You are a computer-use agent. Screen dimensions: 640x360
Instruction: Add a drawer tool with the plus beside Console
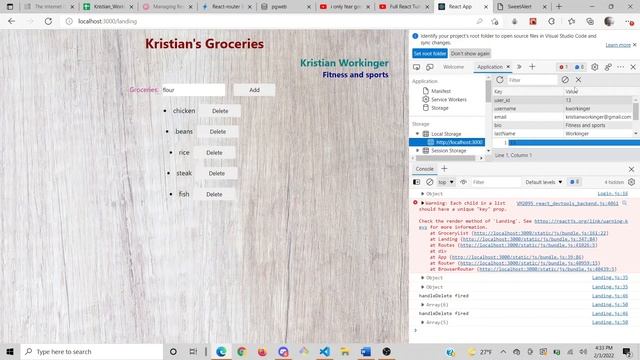click(444, 169)
